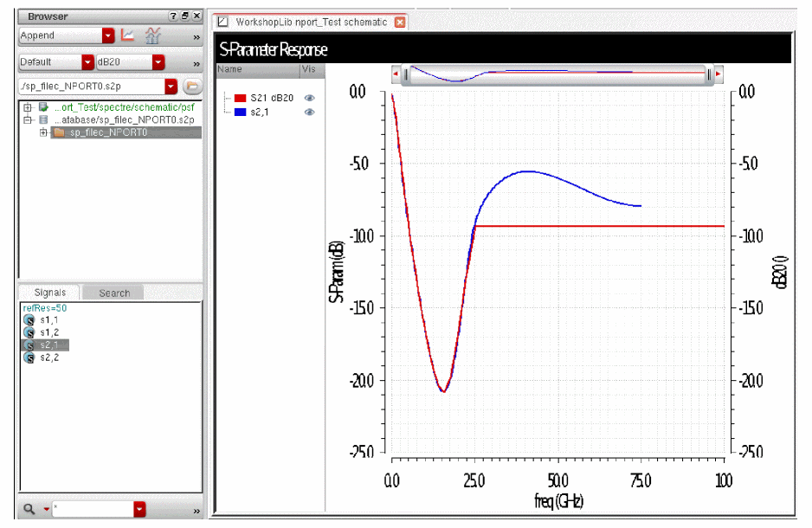Open the Append plot mode dropdown
This screenshot has height=528, width=812.
click(108, 35)
